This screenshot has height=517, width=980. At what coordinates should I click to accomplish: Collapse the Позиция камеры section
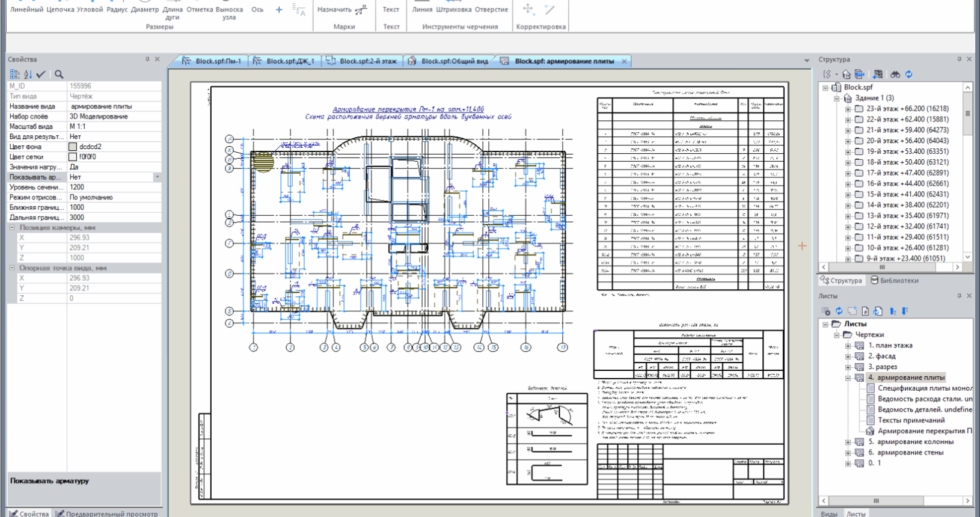(12, 228)
